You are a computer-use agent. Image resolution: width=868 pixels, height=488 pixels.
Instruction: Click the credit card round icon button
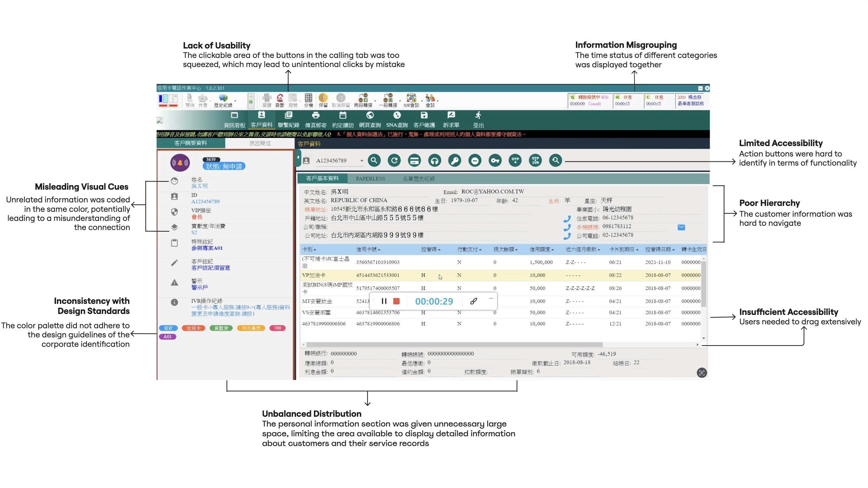coord(414,161)
